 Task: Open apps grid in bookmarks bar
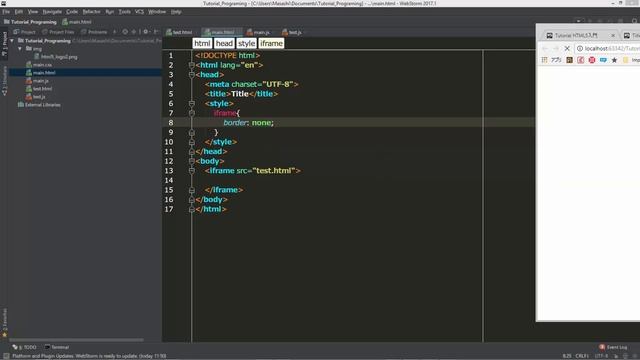tap(544, 60)
